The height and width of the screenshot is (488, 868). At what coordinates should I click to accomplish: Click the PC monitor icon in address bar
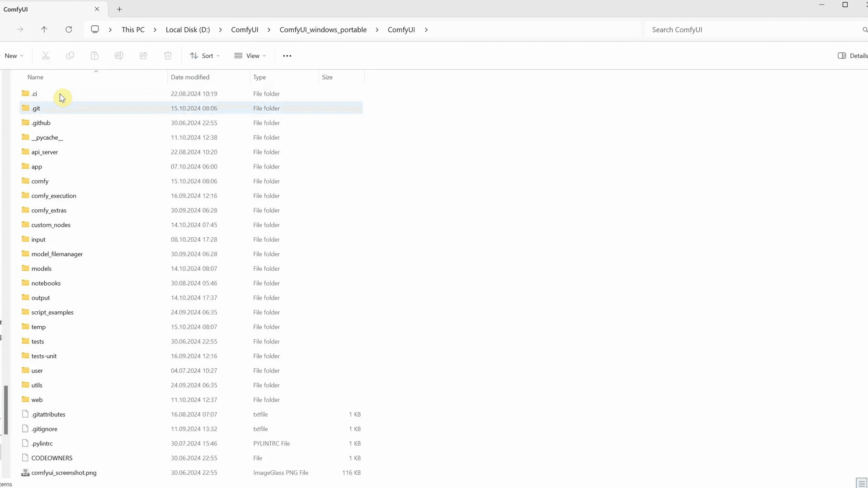95,29
